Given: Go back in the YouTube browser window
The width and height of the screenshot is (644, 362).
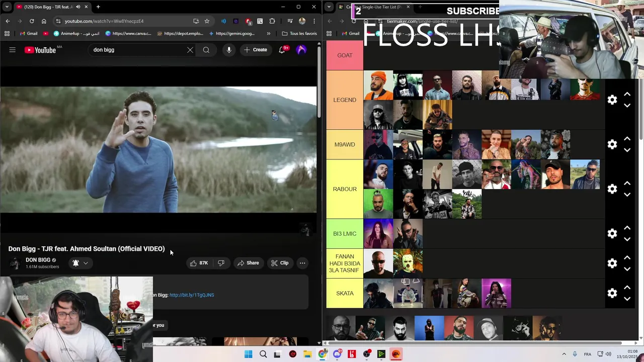Looking at the screenshot, I should point(8,21).
